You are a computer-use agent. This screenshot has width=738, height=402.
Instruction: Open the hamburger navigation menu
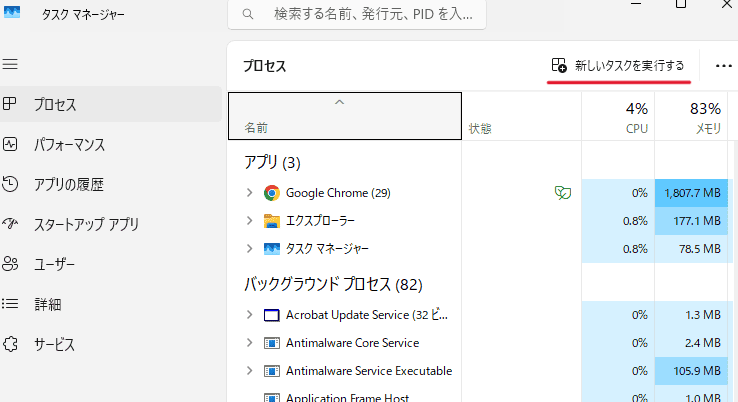click(10, 64)
